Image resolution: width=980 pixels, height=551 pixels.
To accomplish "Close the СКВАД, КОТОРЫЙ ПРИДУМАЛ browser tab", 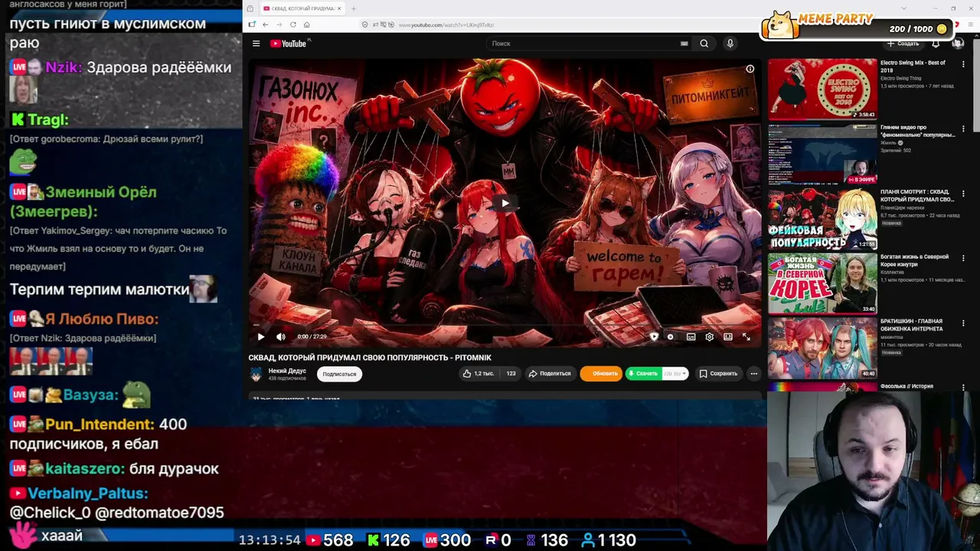I will click(x=339, y=8).
